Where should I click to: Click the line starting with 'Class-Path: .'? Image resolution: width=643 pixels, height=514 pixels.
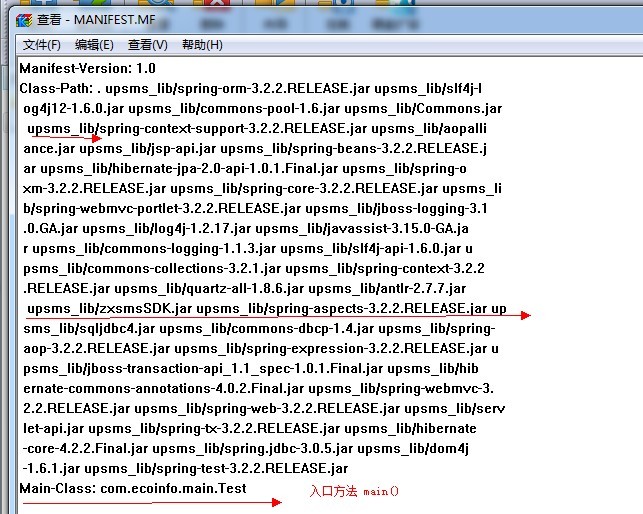pyautogui.click(x=251, y=89)
